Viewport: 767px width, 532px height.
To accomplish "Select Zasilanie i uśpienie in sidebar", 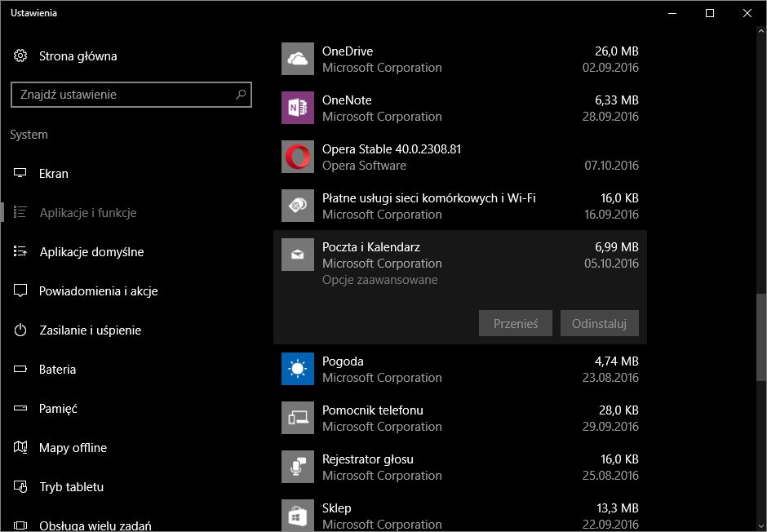I will pos(90,330).
